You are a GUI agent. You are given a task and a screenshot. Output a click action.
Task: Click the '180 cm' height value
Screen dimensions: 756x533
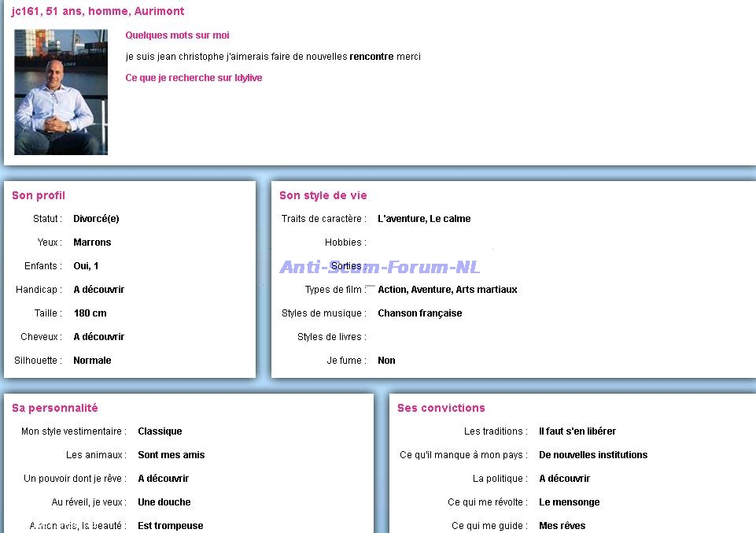tap(90, 313)
